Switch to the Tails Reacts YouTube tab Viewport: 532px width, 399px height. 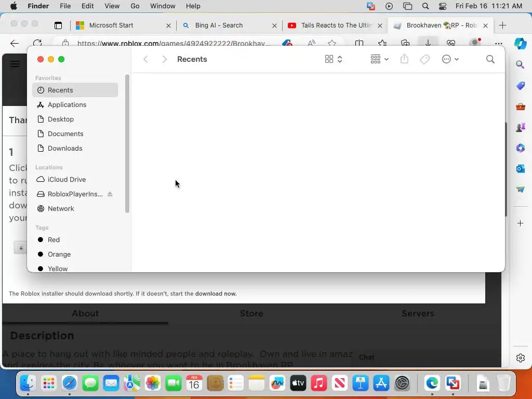pyautogui.click(x=334, y=25)
